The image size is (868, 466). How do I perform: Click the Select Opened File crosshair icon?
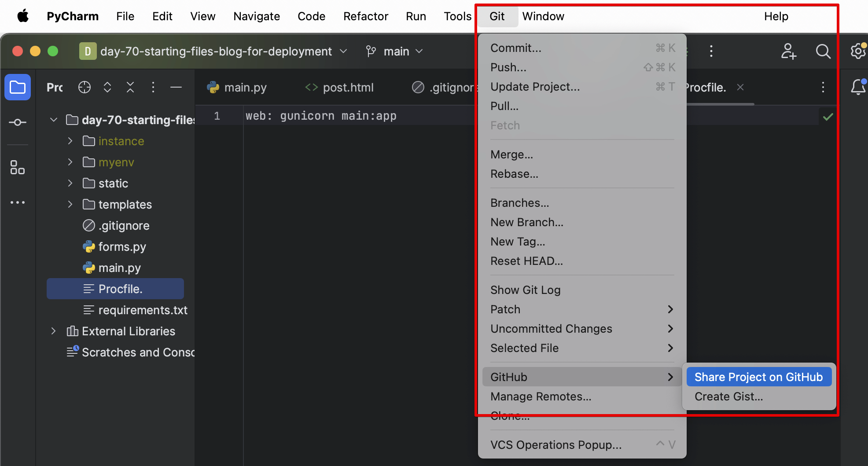(x=85, y=87)
